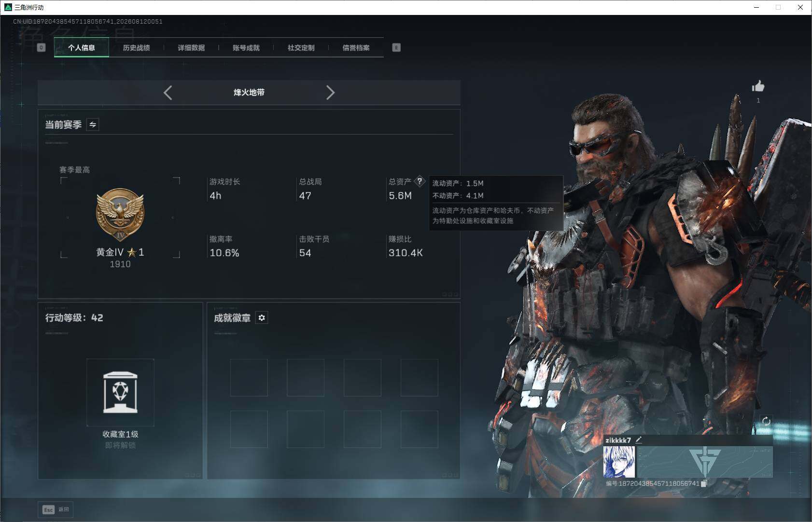The image size is (812, 522).
Task: Click the E key next-tab icon
Action: point(396,48)
